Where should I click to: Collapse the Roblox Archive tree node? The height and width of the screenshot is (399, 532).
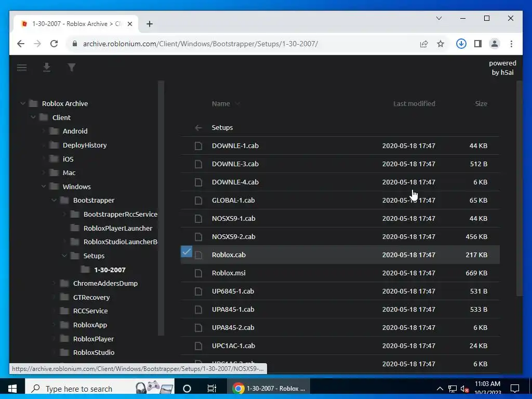click(x=23, y=103)
